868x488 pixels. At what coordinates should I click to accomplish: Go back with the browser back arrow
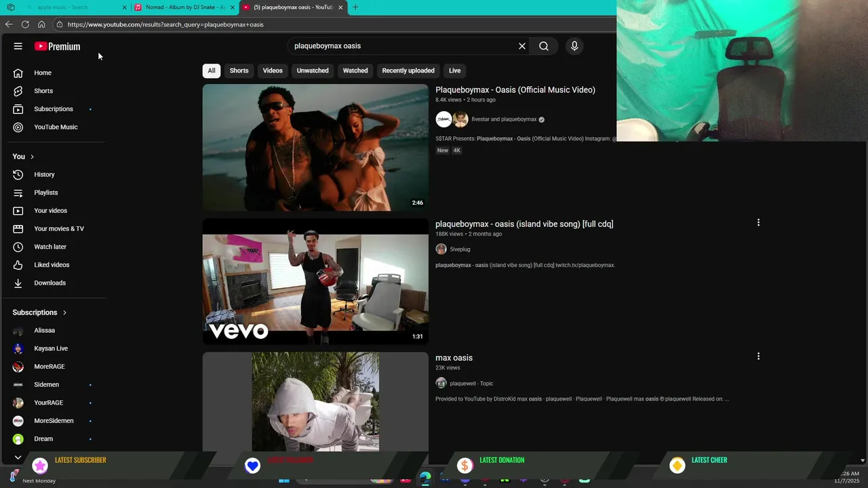(x=9, y=24)
